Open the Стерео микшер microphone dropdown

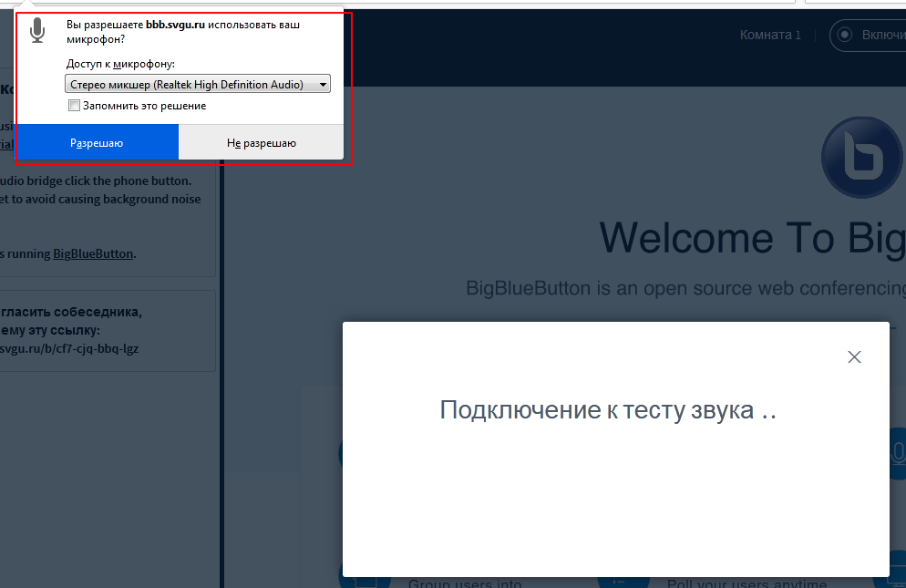pos(197,85)
